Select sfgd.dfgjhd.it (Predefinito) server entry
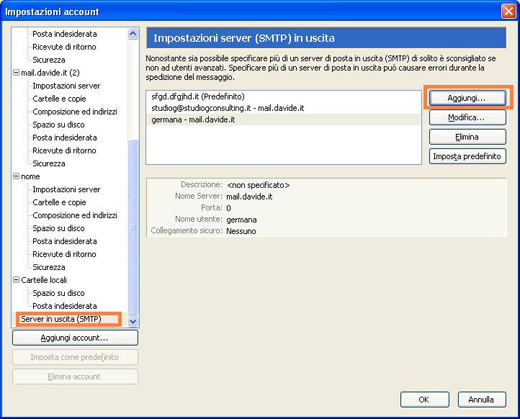This screenshot has height=419, width=520. click(x=283, y=97)
